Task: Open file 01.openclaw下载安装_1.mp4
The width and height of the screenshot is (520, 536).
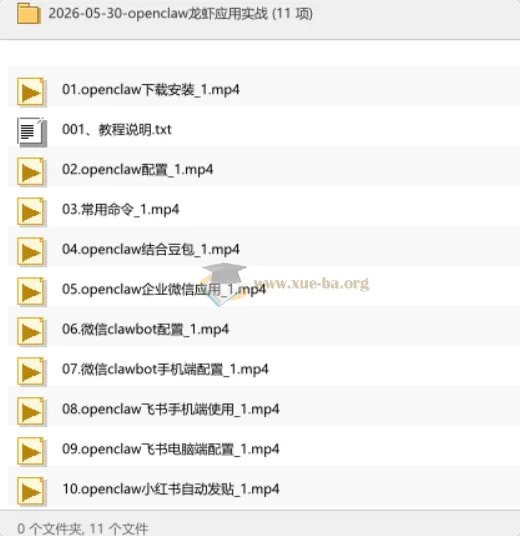Action: 150,90
